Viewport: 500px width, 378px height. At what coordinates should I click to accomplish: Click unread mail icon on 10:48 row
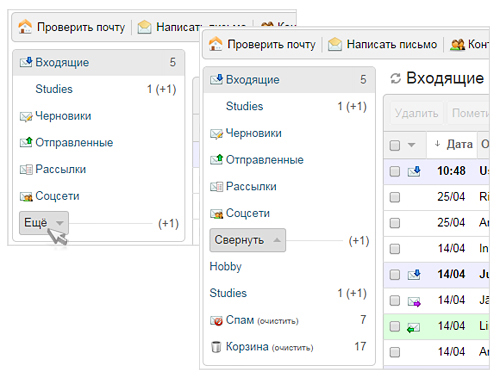click(414, 171)
